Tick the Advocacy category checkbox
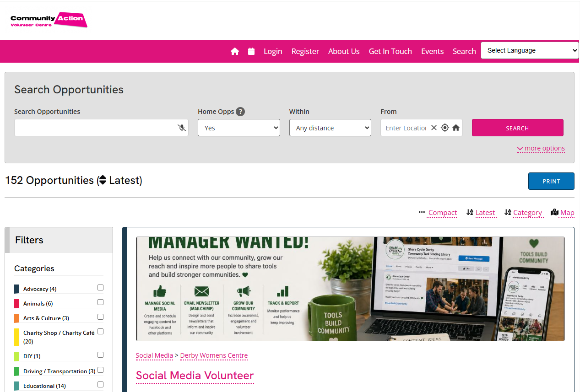This screenshot has width=580, height=392. (100, 288)
